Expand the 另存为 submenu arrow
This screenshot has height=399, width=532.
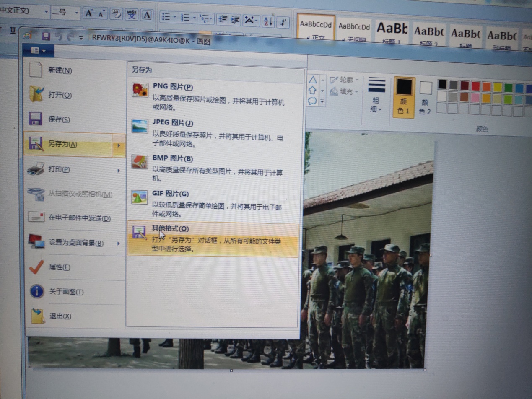(119, 145)
